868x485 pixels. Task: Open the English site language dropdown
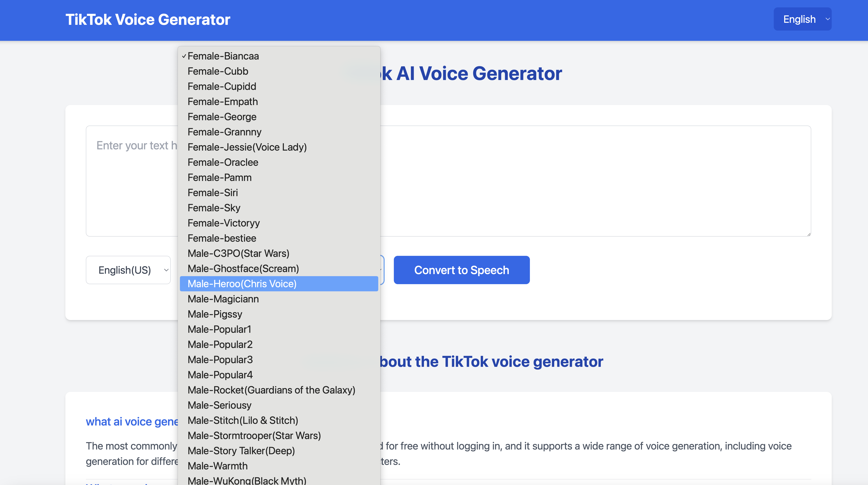point(802,19)
